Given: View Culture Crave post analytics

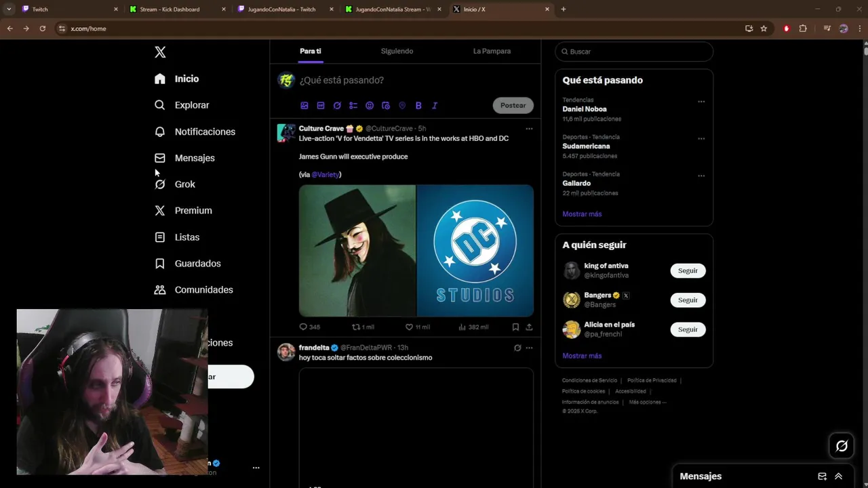Looking at the screenshot, I should pos(473,327).
